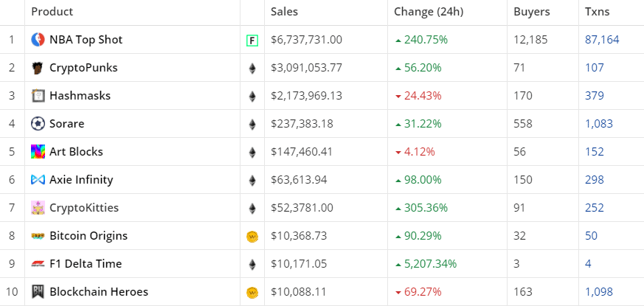644x306 pixels.
Task: Select the $237,383.18 sales value
Action: [302, 124]
